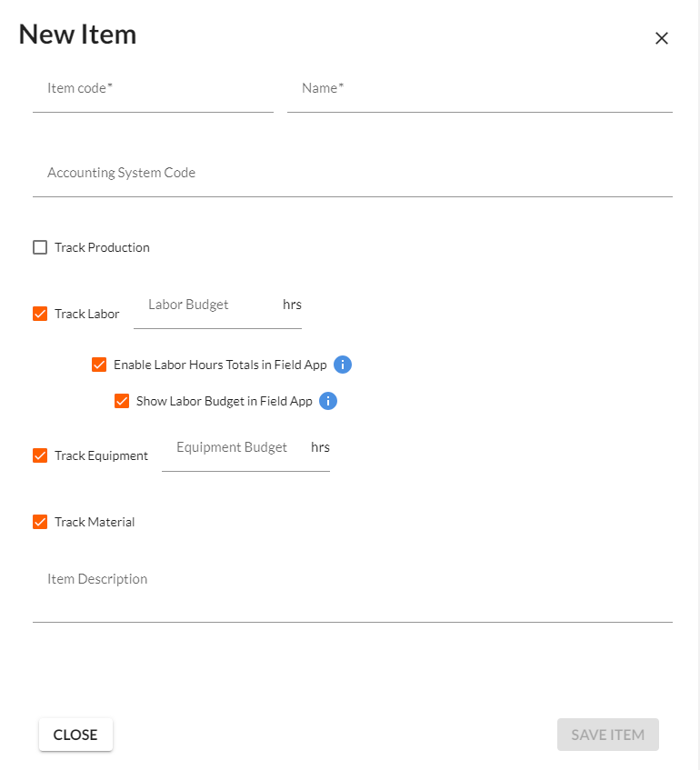The height and width of the screenshot is (770, 700).
Task: Click the SAVE ITEM button
Action: tap(607, 735)
